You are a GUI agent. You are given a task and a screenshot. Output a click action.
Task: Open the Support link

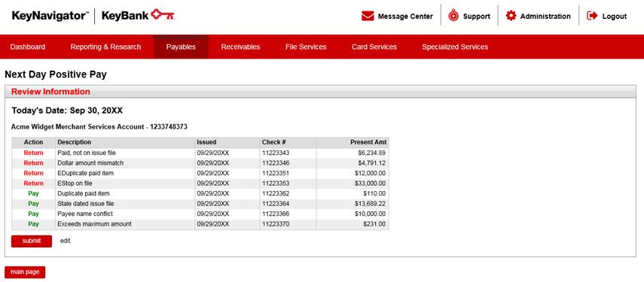tap(477, 17)
